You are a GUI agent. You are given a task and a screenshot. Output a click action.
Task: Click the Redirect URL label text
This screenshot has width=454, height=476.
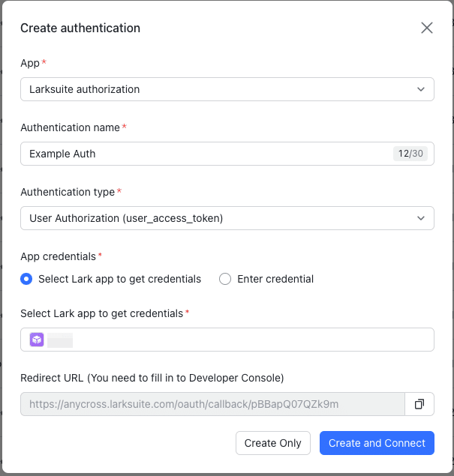point(152,378)
